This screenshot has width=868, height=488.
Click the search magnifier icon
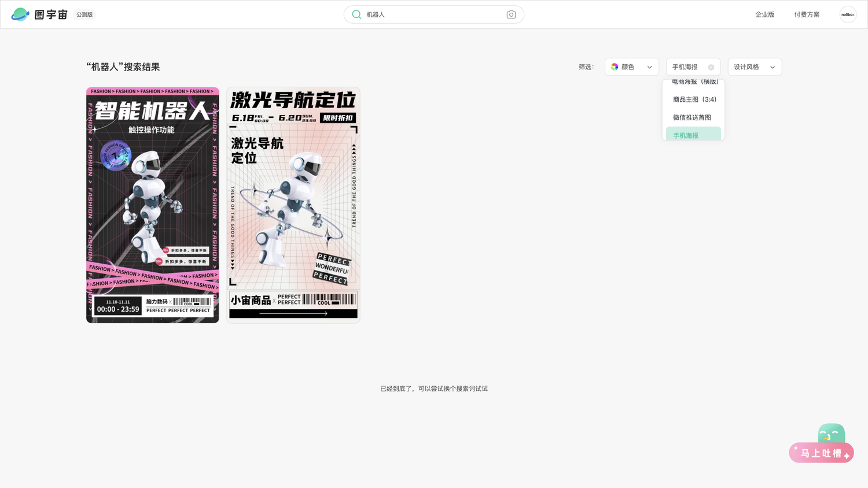(356, 14)
